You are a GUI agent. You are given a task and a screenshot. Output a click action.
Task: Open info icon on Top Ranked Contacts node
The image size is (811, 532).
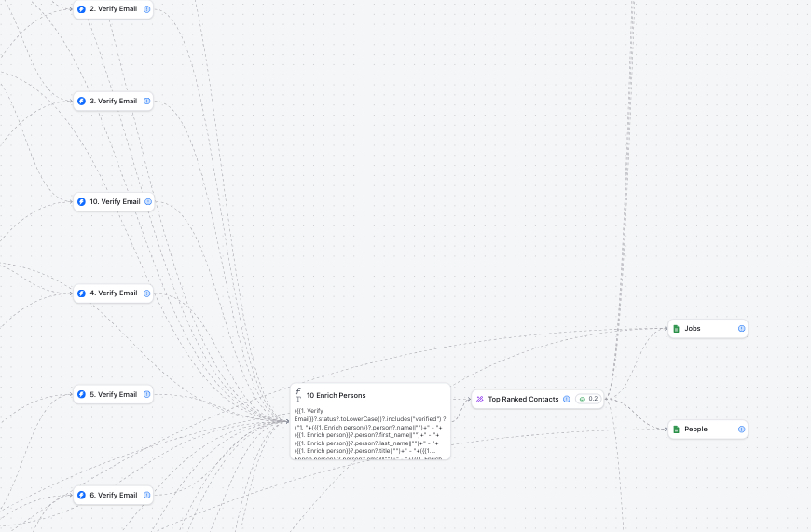[x=567, y=399]
